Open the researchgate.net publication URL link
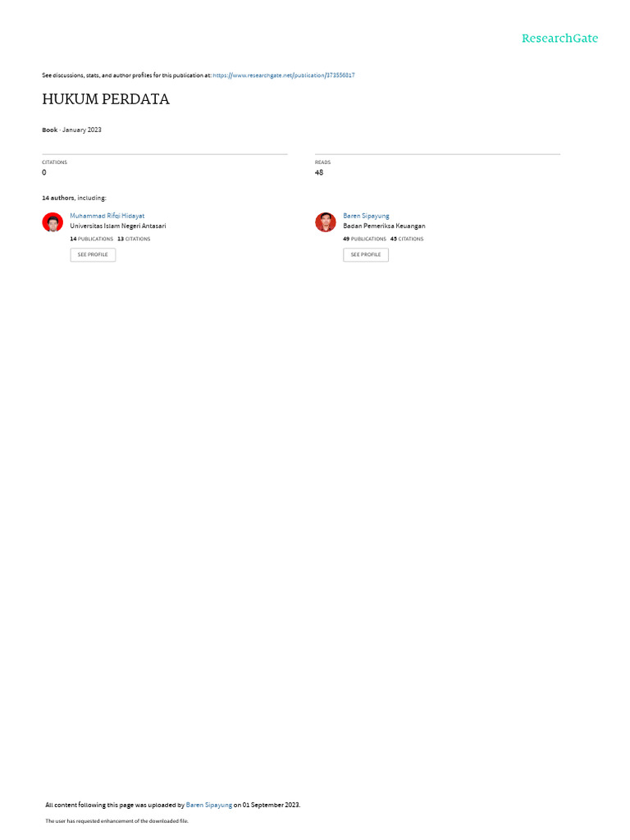630x840 pixels. (x=284, y=75)
